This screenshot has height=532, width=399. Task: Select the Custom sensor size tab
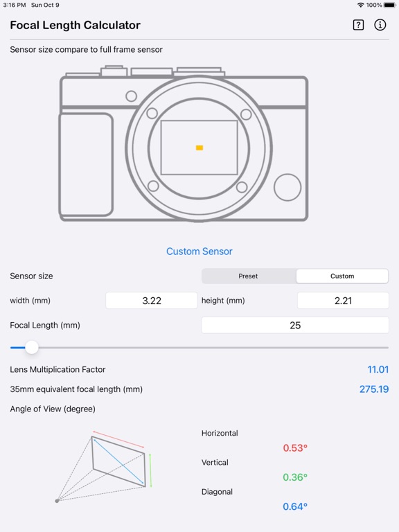coord(342,276)
